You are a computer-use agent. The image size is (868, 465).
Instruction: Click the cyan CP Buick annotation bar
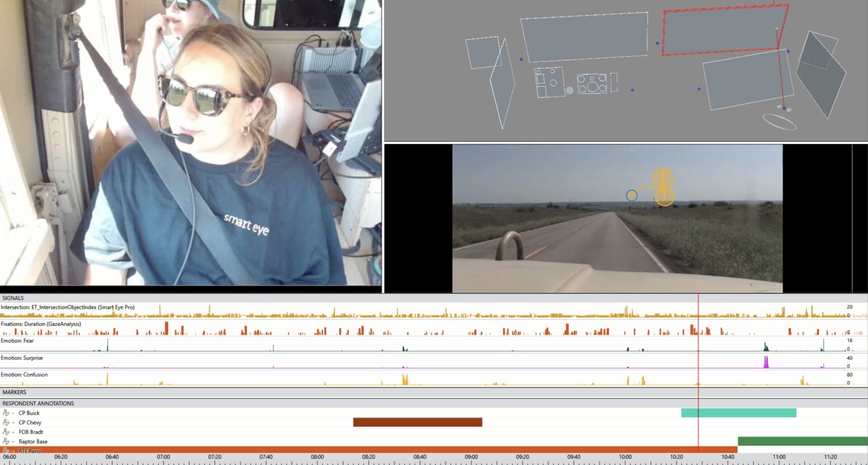point(738,412)
